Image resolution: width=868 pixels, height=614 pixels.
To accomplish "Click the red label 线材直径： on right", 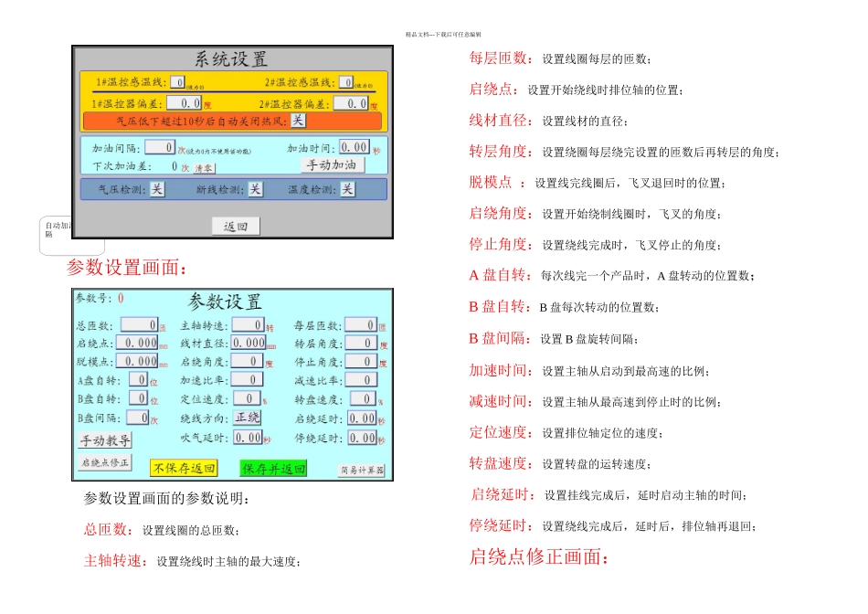I will (501, 120).
